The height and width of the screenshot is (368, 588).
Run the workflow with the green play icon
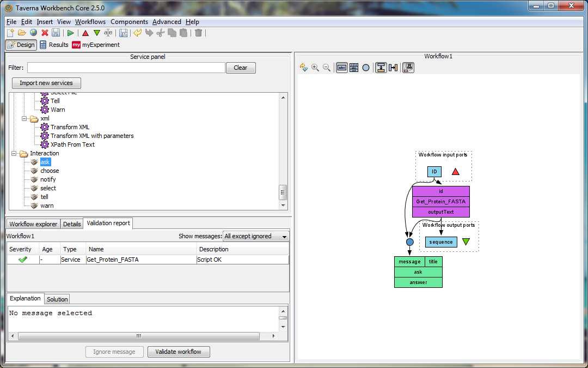pos(70,33)
